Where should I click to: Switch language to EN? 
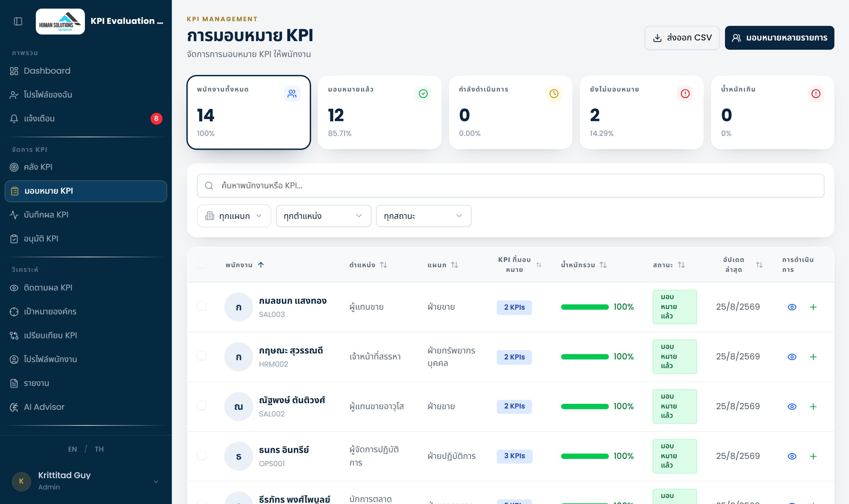coord(72,449)
